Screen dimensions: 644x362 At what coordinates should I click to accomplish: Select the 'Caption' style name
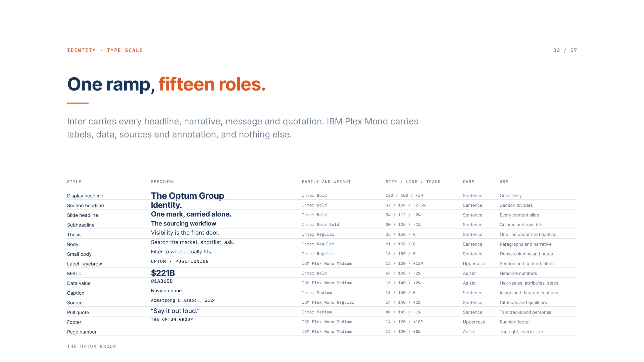[76, 293]
